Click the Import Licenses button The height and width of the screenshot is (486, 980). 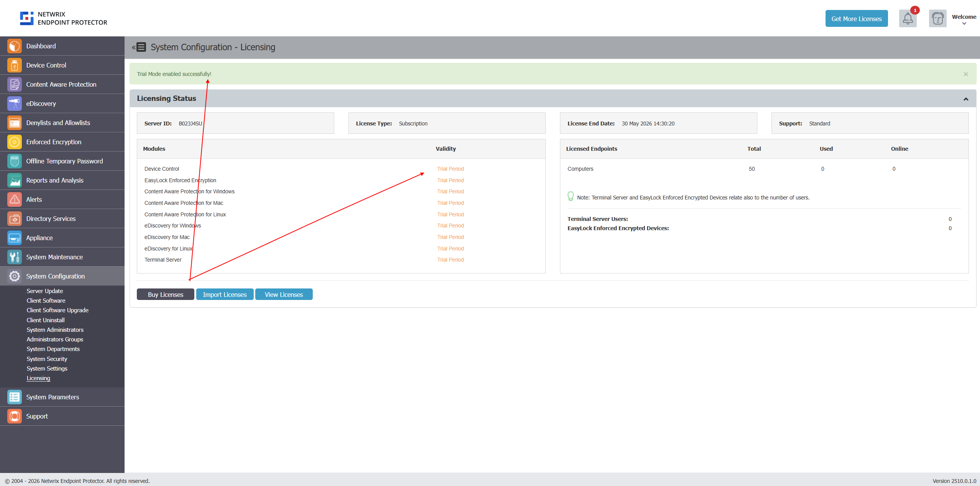pos(225,294)
